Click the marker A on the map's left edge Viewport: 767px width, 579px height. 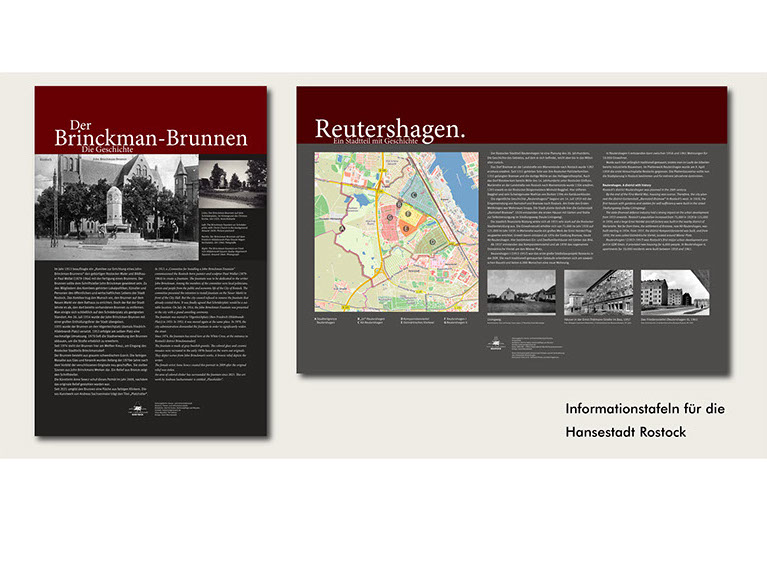(340, 227)
